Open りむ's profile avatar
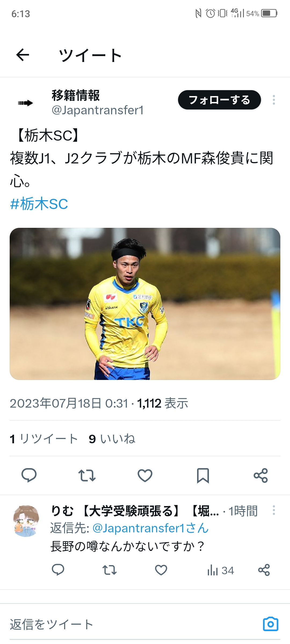The height and width of the screenshot is (644, 290). coord(26,521)
